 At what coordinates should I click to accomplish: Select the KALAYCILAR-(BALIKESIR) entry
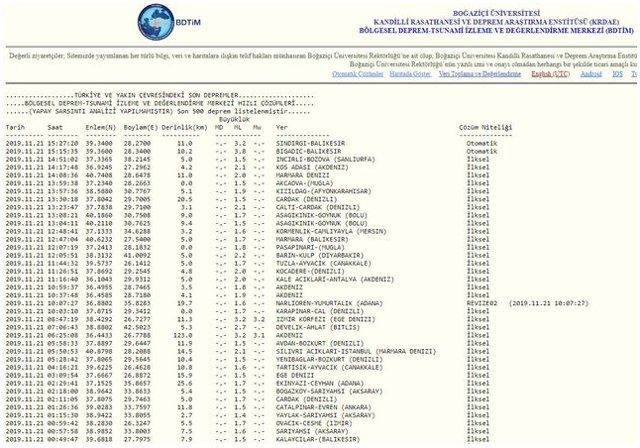pos(318,439)
